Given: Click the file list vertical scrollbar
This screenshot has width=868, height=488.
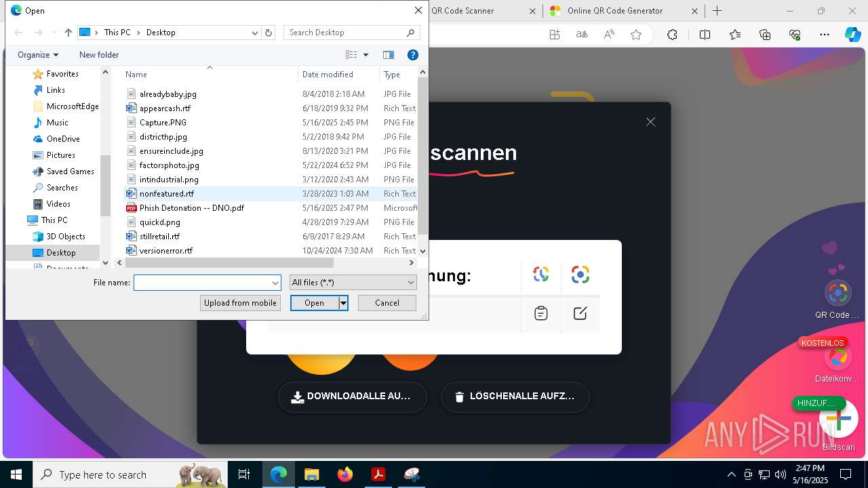Looking at the screenshot, I should click(422, 156).
